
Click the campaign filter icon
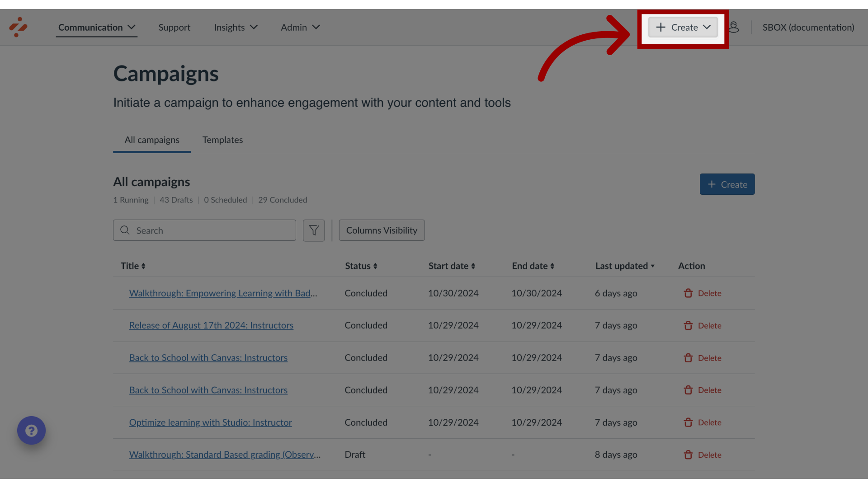(x=314, y=230)
